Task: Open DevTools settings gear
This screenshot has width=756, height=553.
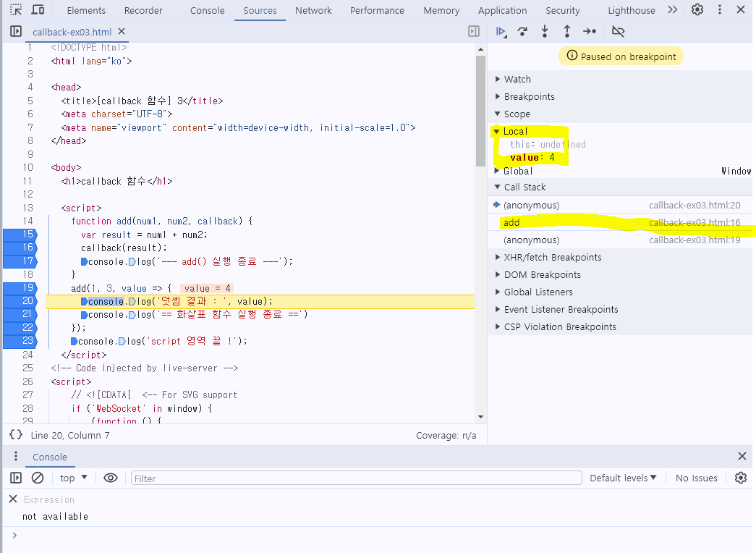Action: click(697, 9)
